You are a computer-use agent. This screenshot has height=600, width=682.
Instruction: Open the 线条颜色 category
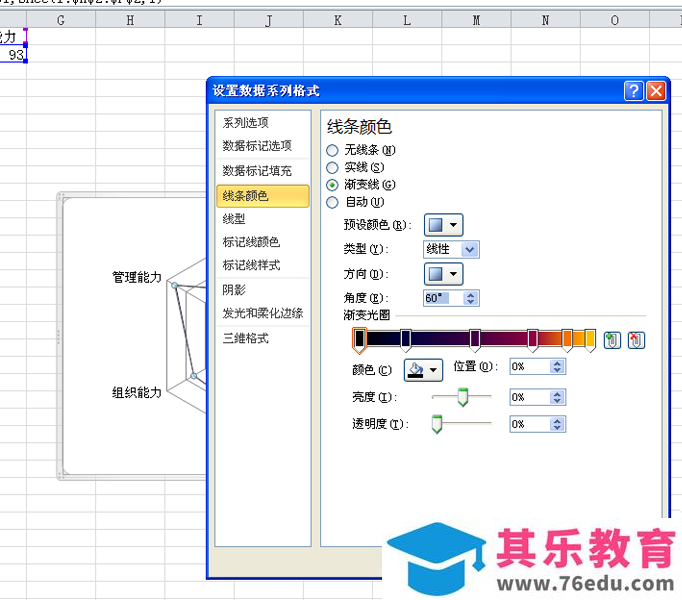(x=263, y=196)
